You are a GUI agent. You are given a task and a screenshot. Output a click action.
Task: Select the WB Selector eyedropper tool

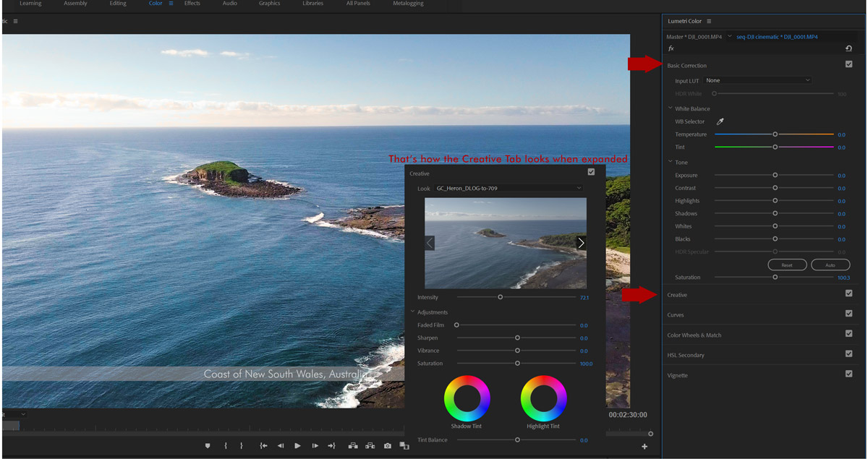click(720, 121)
